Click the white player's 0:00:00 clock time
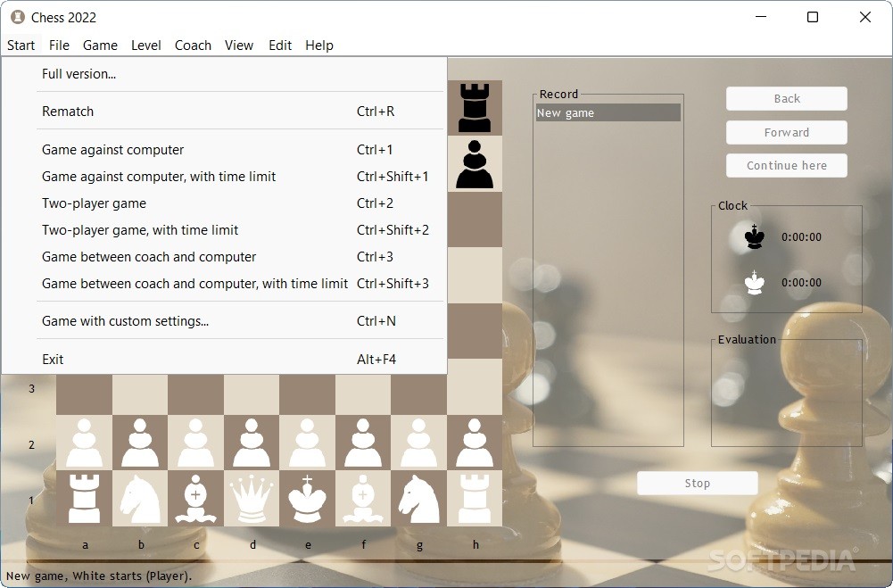Image resolution: width=893 pixels, height=588 pixels. click(x=801, y=283)
